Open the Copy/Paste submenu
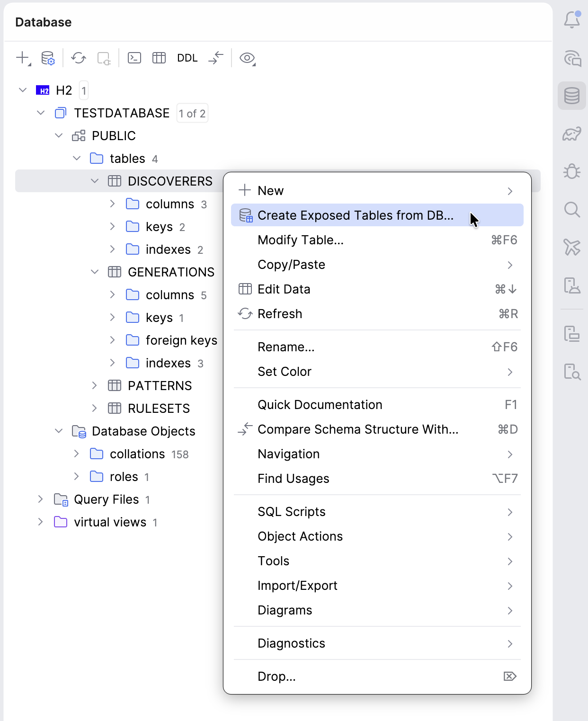 [377, 265]
